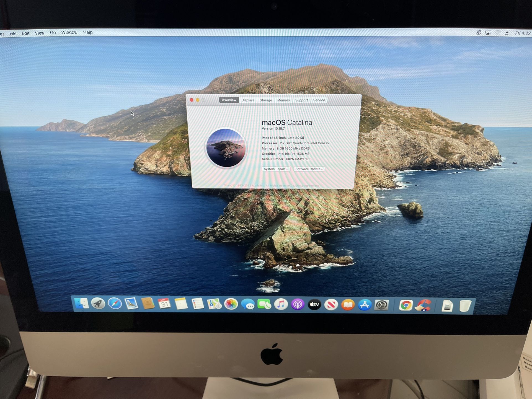The image size is (532, 399).
Task: Click the iMac (21.5-inch, Late 2013) text
Action: [x=283, y=138]
